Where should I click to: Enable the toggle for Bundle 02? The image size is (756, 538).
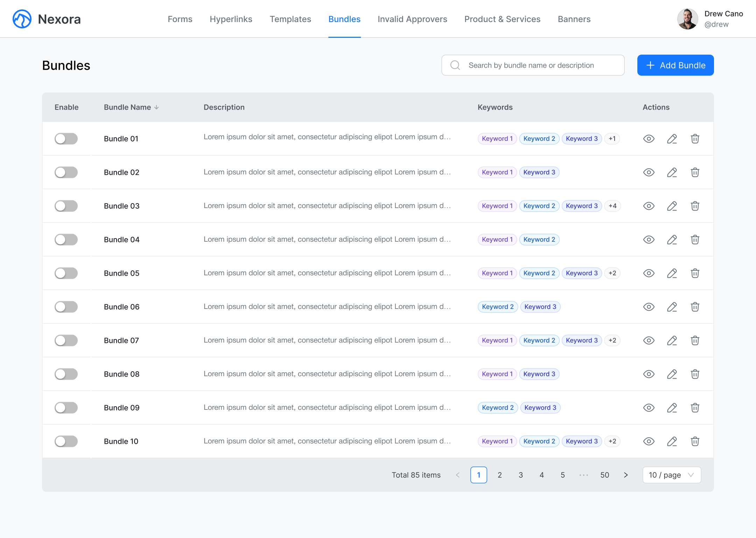click(66, 172)
